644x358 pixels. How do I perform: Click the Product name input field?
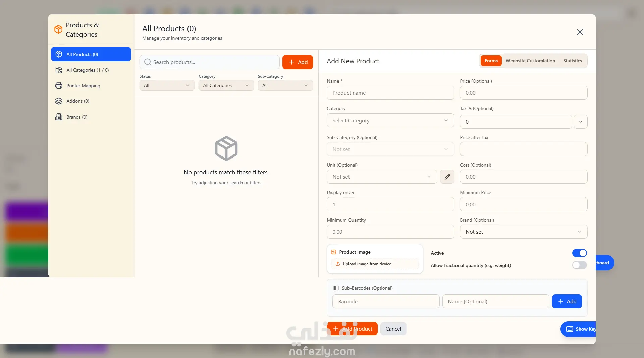[390, 93]
